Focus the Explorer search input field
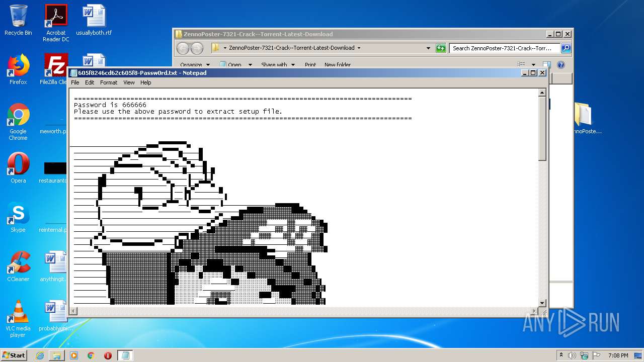644x362 pixels. pyautogui.click(x=505, y=48)
